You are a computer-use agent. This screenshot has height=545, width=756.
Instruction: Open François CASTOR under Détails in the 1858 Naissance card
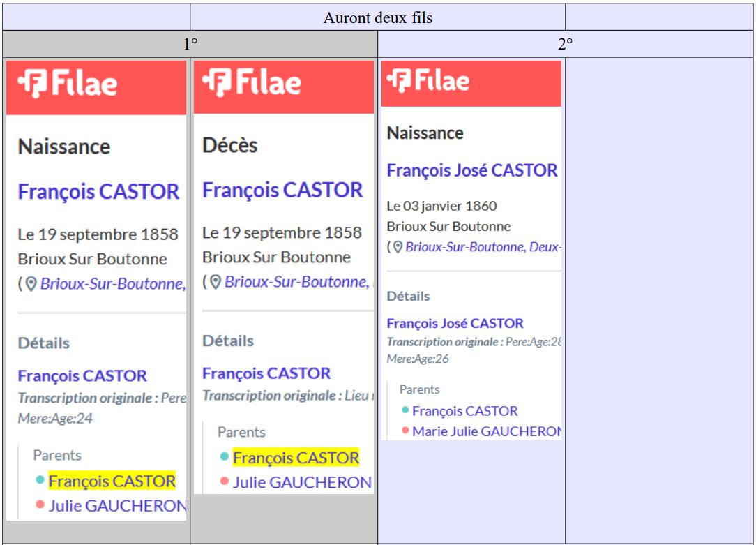click(82, 375)
